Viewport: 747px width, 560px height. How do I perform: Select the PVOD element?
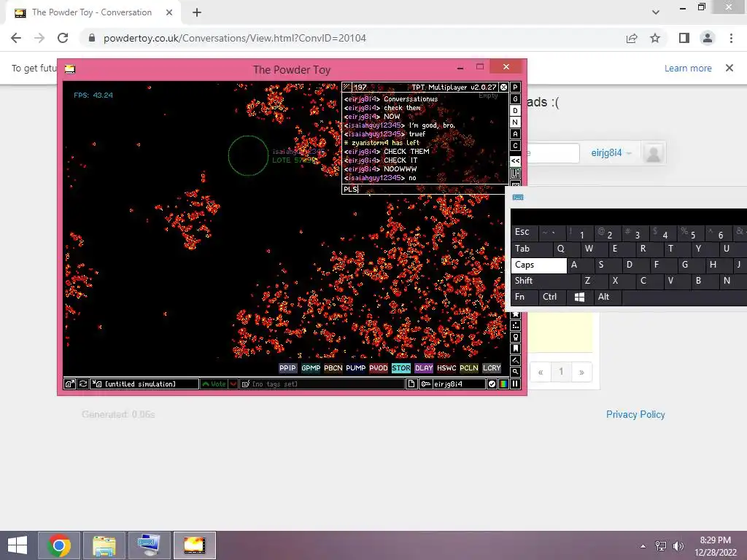point(379,368)
